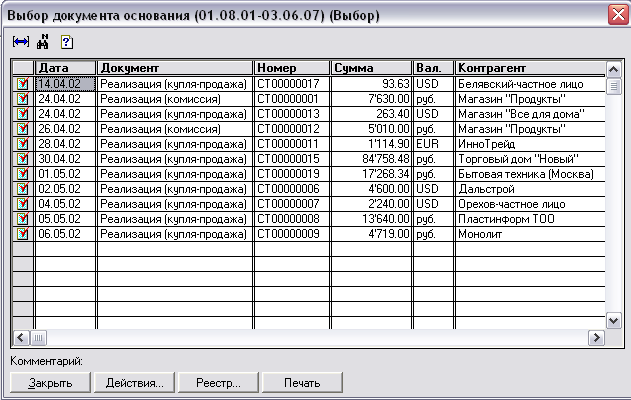
Task: Open the Действия... menu button
Action: click(134, 382)
